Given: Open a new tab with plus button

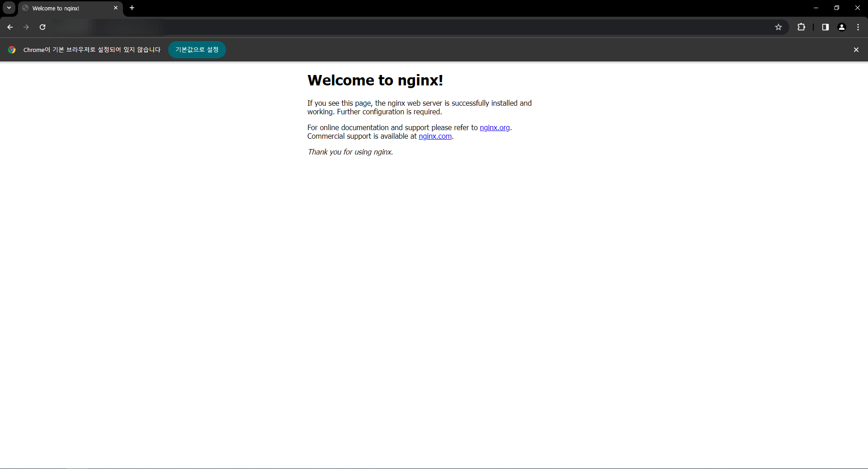Looking at the screenshot, I should tap(132, 8).
